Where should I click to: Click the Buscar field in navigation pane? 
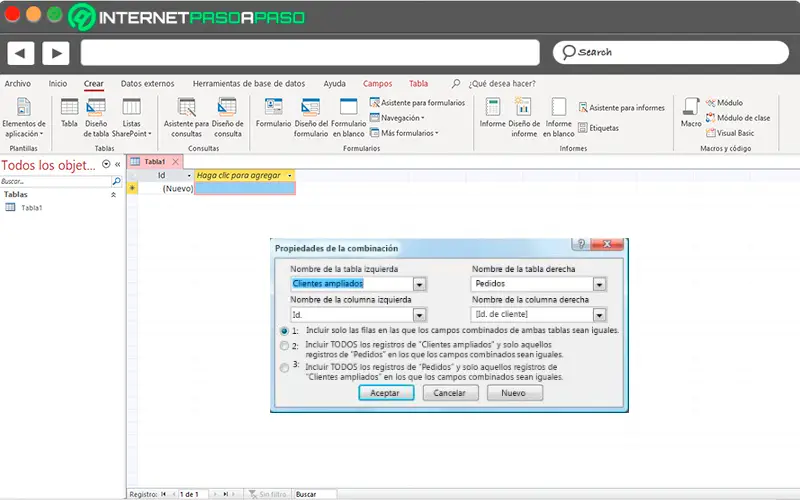tap(56, 181)
